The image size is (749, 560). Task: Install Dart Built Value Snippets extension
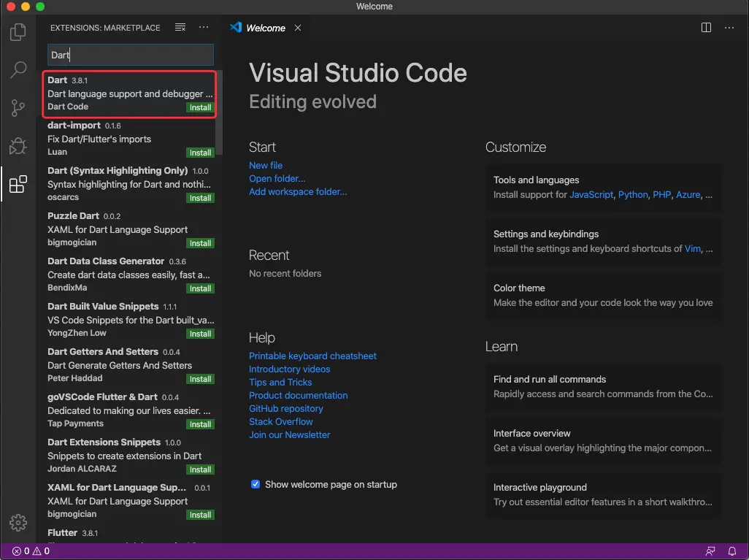(200, 334)
